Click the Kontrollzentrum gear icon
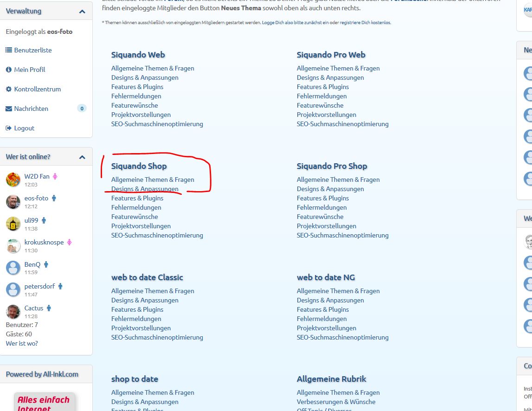This screenshot has height=411, width=532. click(9, 89)
